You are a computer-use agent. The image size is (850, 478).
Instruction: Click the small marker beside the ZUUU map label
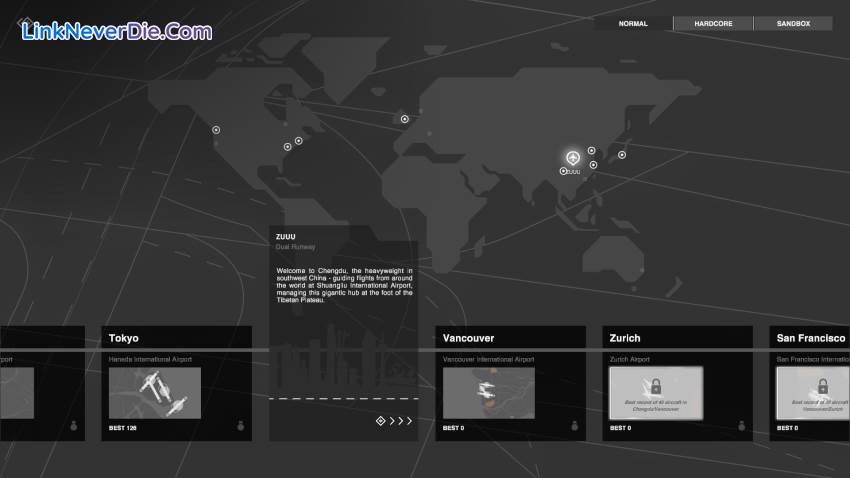[x=563, y=171]
